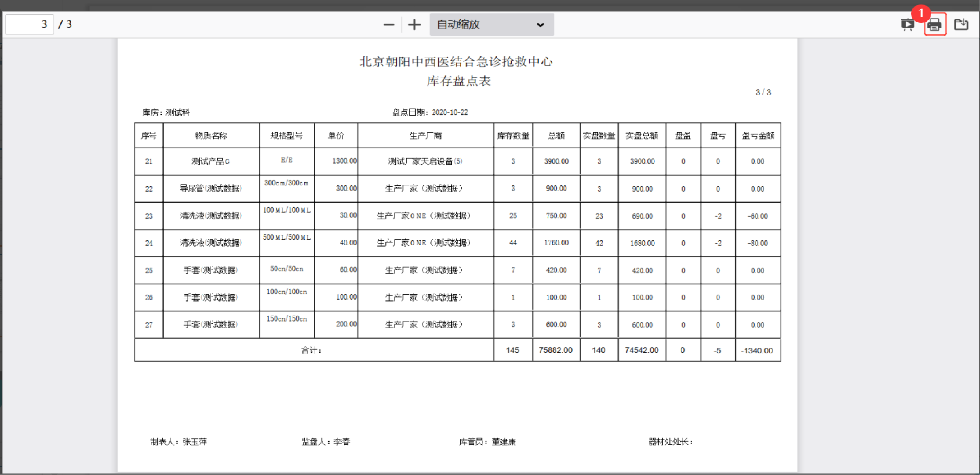Image resolution: width=980 pixels, height=475 pixels.
Task: Click the 器材处处长: label
Action: (671, 442)
